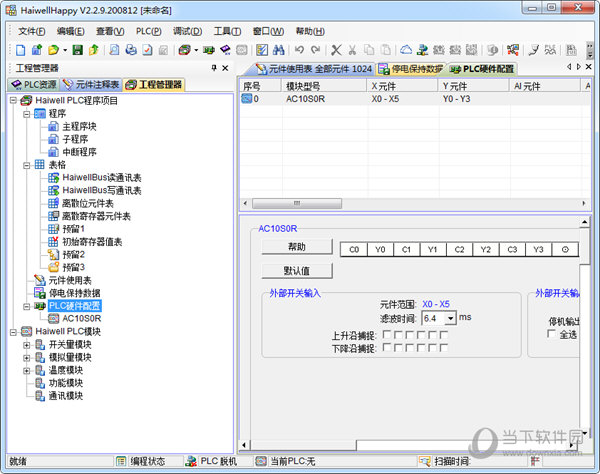Check the first 上升沿捕捉 checkbox
The width and height of the screenshot is (600, 474).
coord(386,335)
